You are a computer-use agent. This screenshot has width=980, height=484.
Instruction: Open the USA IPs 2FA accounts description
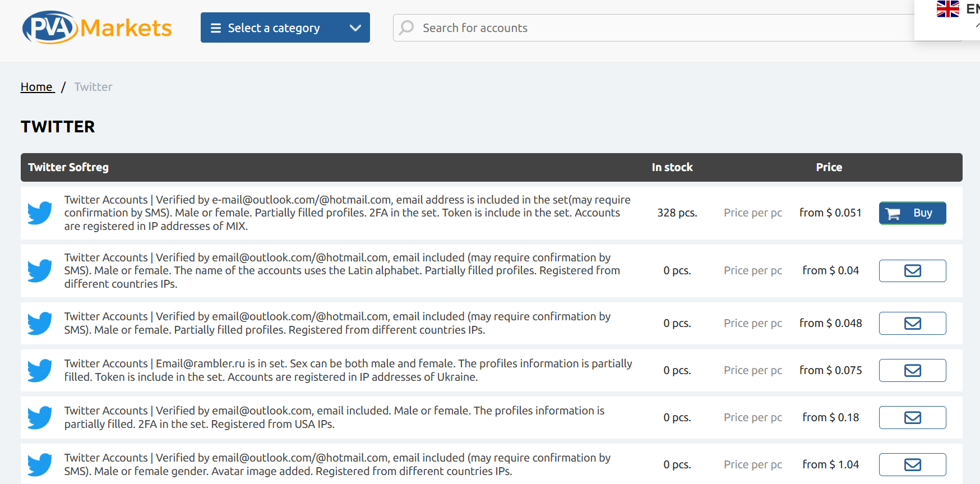pos(334,417)
